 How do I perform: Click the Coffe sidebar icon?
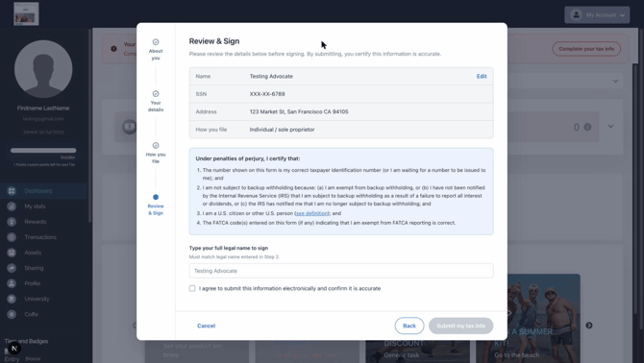[x=12, y=314]
